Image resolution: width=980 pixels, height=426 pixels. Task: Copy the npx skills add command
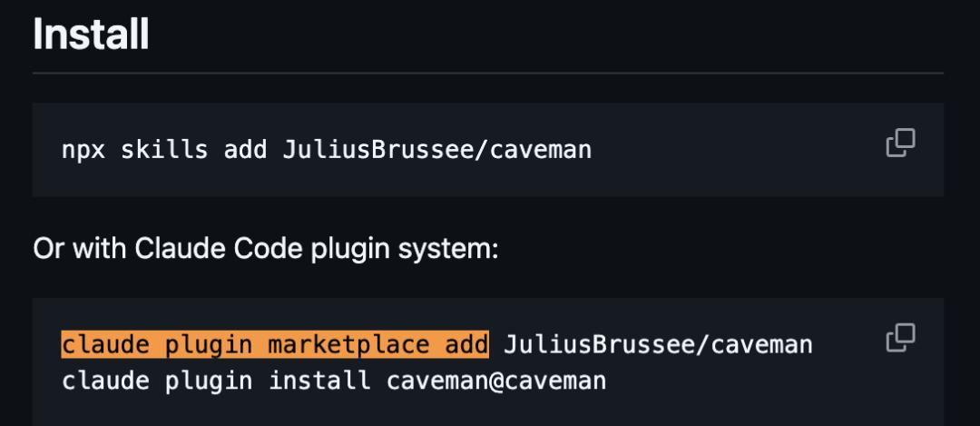pyautogui.click(x=900, y=144)
